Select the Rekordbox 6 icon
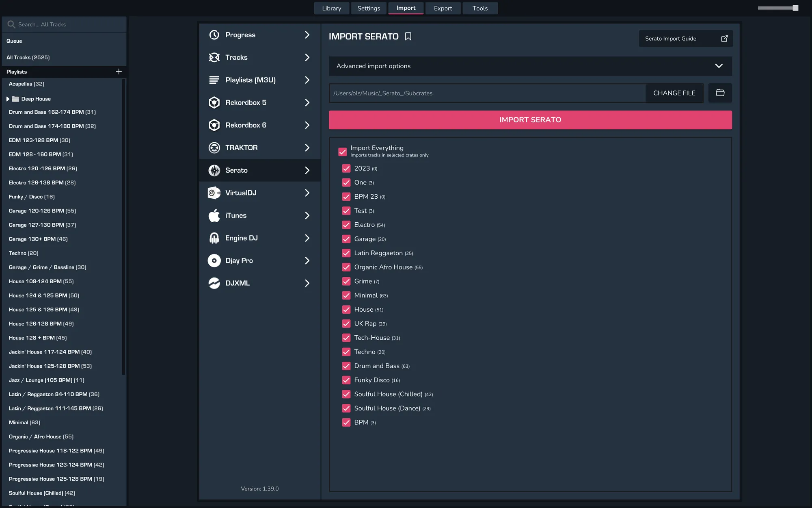Image resolution: width=812 pixels, height=508 pixels. 214,125
